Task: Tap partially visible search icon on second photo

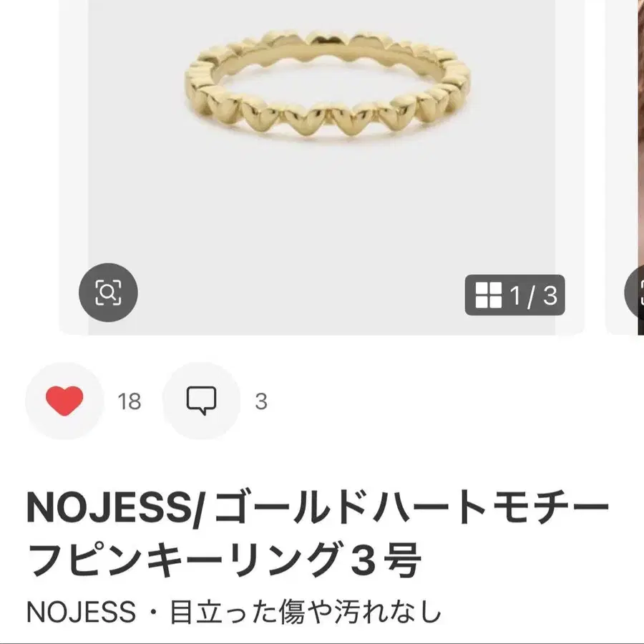Action: coord(635,293)
